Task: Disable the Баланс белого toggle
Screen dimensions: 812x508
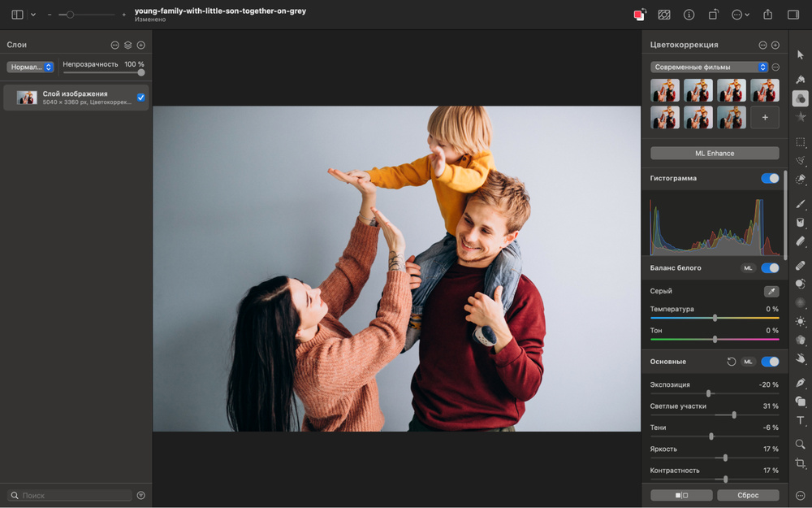Action: coord(768,267)
